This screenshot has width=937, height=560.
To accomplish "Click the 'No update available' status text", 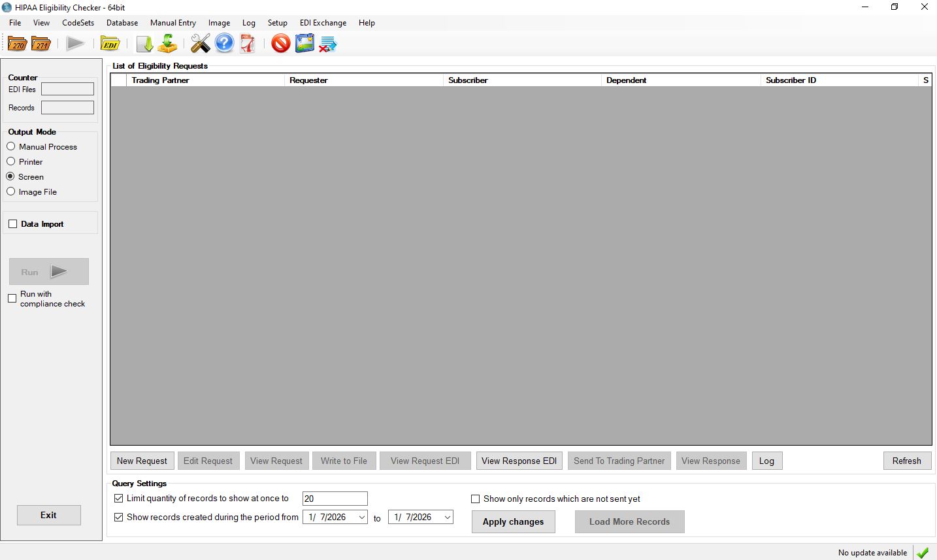I will coord(873,553).
